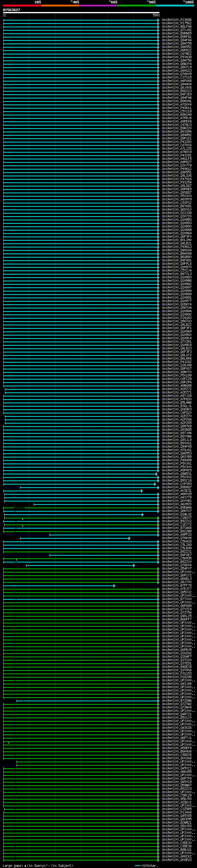The width and height of the screenshot is (197, 868).
Task: Select hit label UniRef100_A8HYU5
Action: (x=176, y=494)
